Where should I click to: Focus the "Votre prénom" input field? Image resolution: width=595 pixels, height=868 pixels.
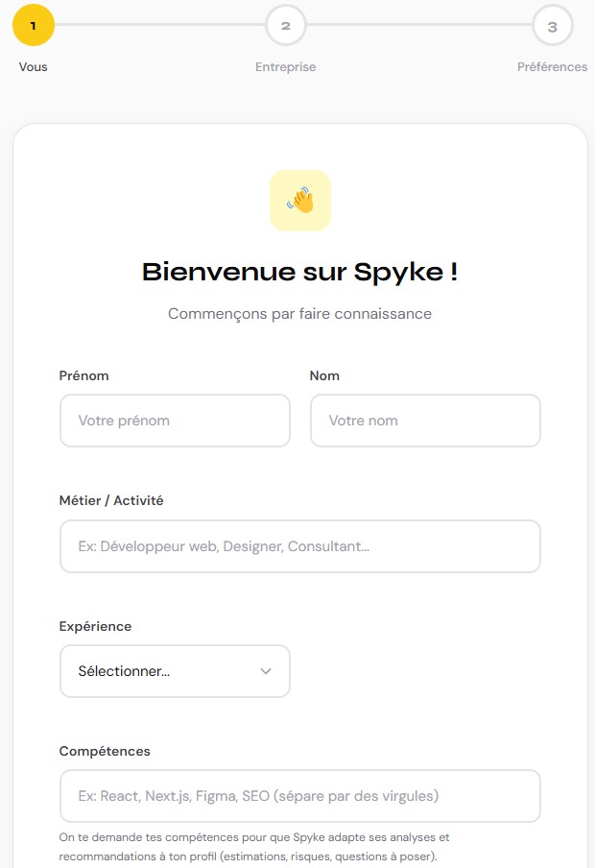pyautogui.click(x=175, y=421)
